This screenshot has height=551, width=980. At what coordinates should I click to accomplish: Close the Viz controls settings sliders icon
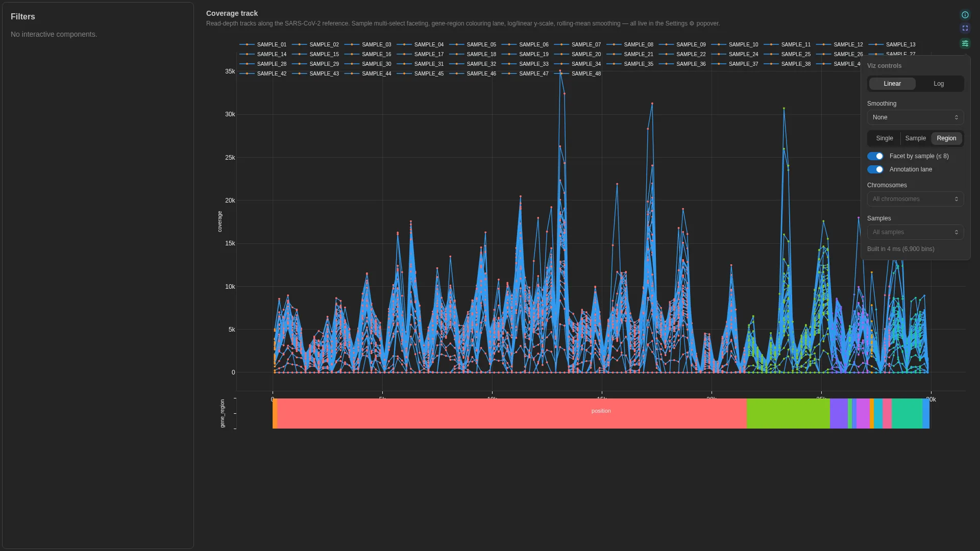click(965, 44)
